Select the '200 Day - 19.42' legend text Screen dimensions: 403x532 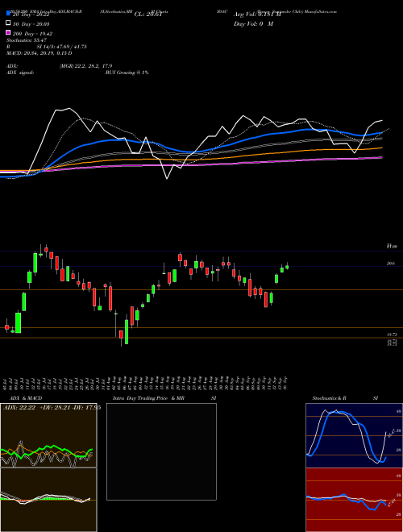coord(32,34)
